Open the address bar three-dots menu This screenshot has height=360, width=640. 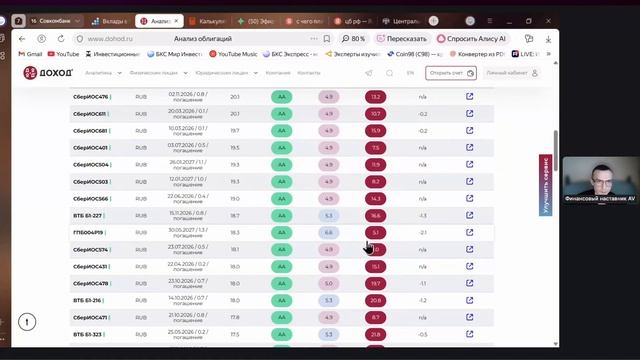click(313, 39)
